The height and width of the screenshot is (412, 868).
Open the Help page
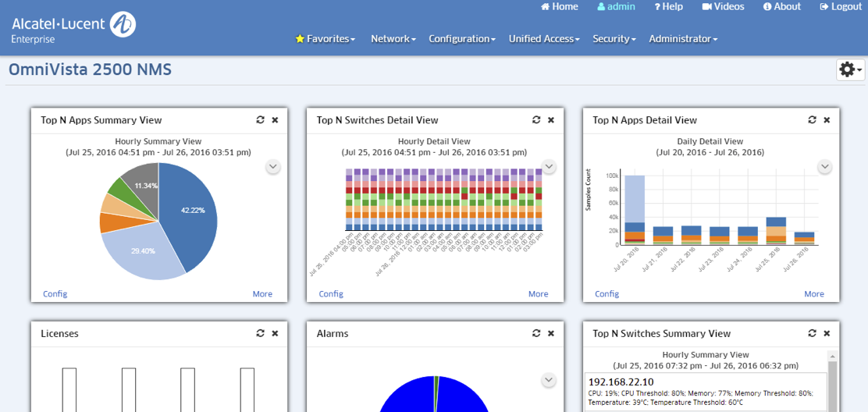(x=669, y=7)
